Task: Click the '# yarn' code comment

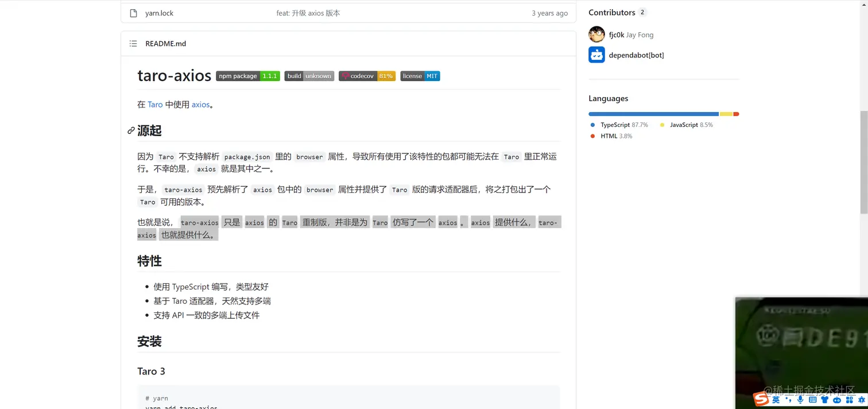Action: pyautogui.click(x=157, y=398)
